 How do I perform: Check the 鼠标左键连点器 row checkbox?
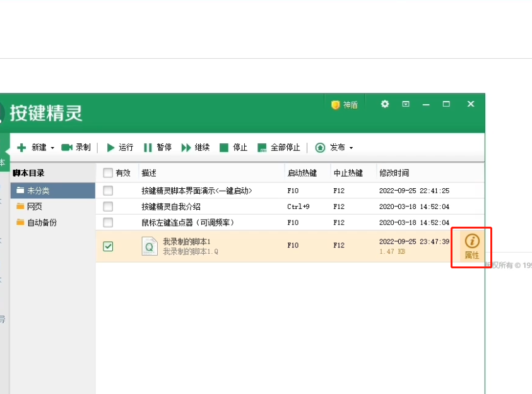(108, 223)
